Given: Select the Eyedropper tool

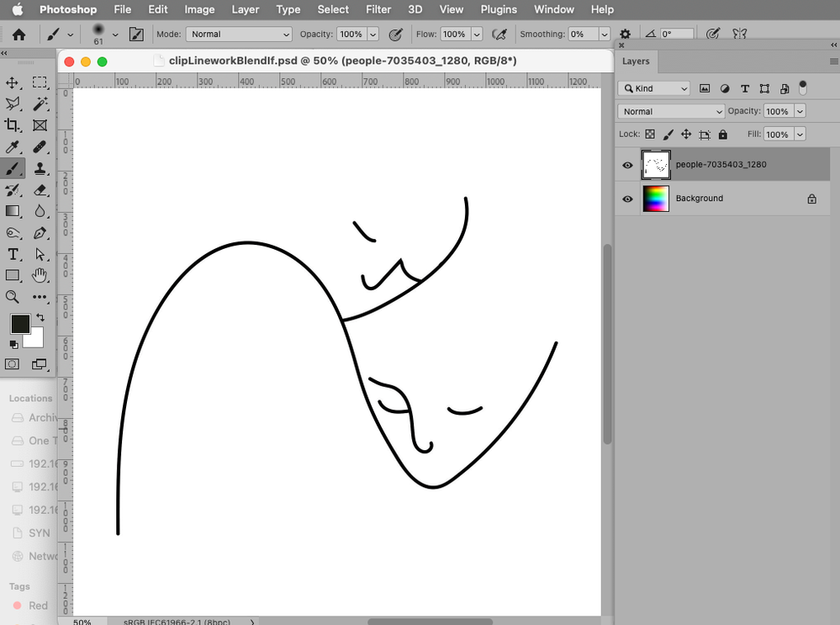Looking at the screenshot, I should 13,147.
